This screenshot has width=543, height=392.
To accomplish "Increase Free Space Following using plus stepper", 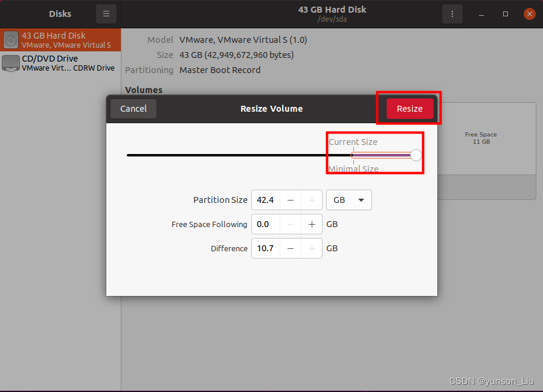I will coord(312,224).
